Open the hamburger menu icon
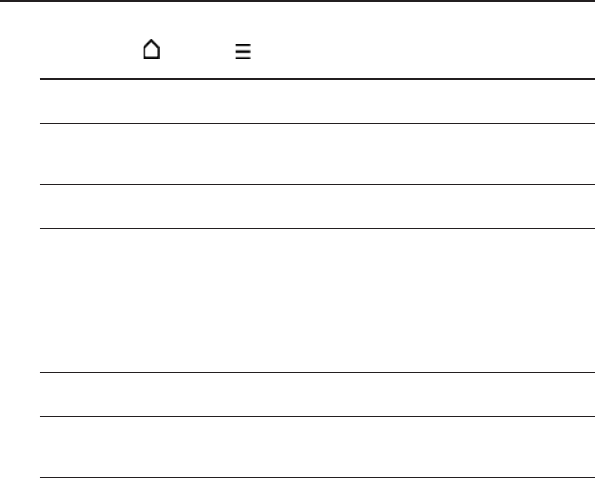595x478 pixels. click(x=243, y=51)
